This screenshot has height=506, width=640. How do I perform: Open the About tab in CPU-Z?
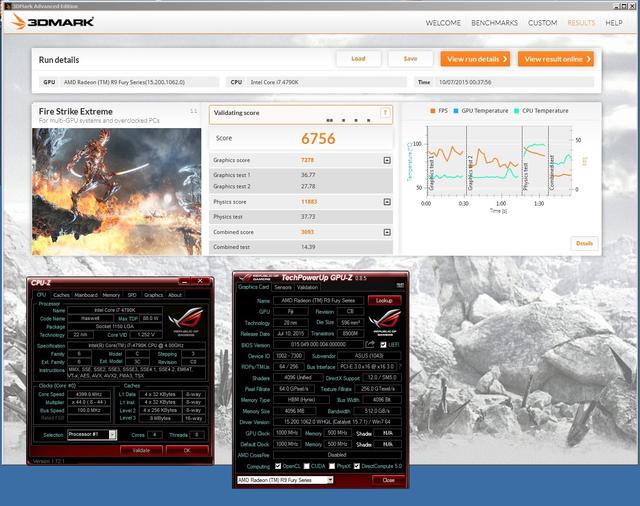coord(175,295)
